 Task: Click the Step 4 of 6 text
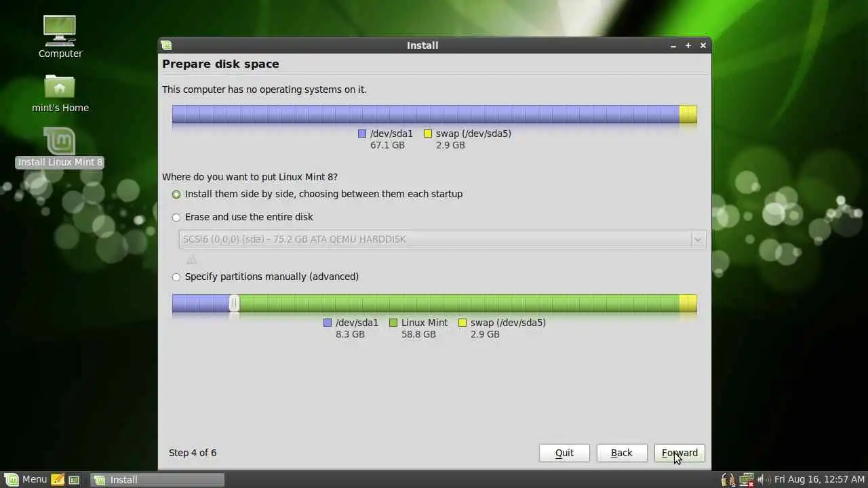(x=193, y=453)
